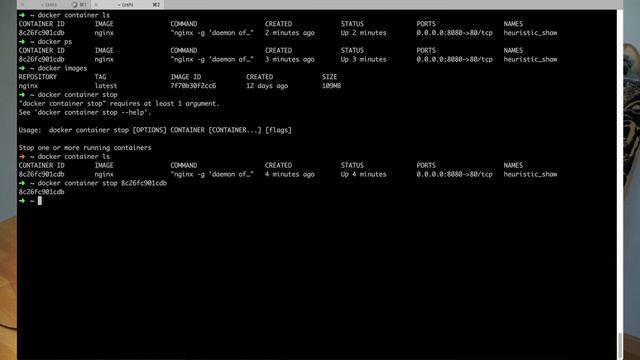Screen dimensions: 640x360
Task: Click the 'Up 3 minutes' status value
Action: click(363, 60)
